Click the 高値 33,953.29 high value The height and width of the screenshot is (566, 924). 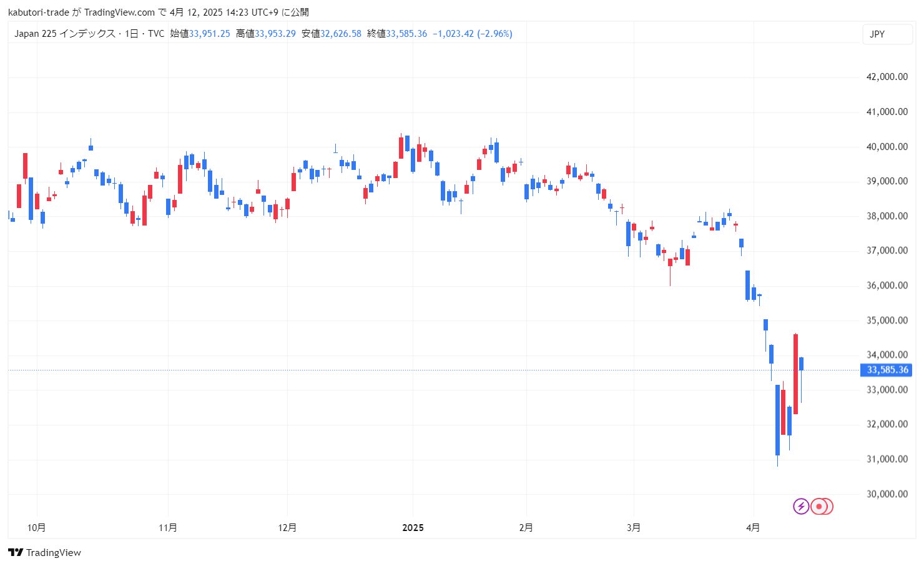265,34
